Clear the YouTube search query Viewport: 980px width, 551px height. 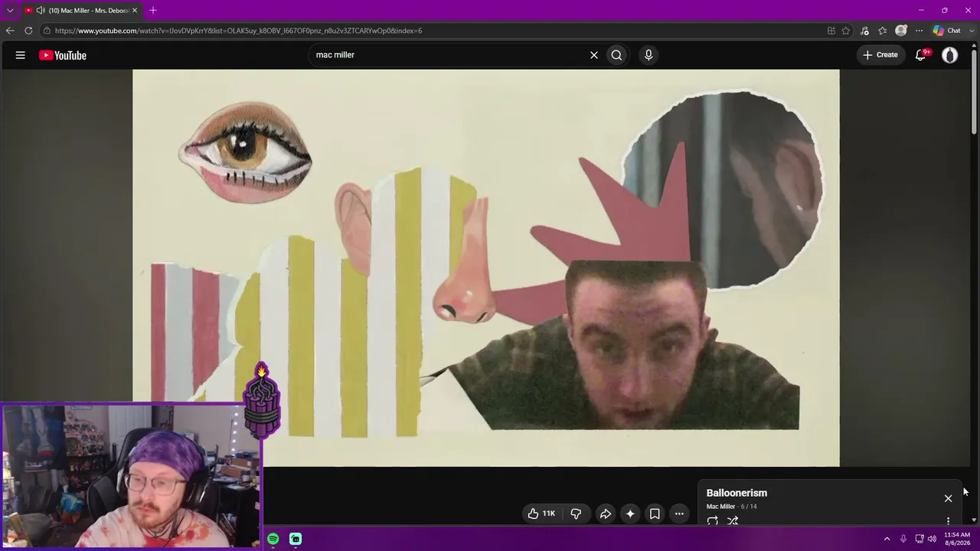point(593,55)
